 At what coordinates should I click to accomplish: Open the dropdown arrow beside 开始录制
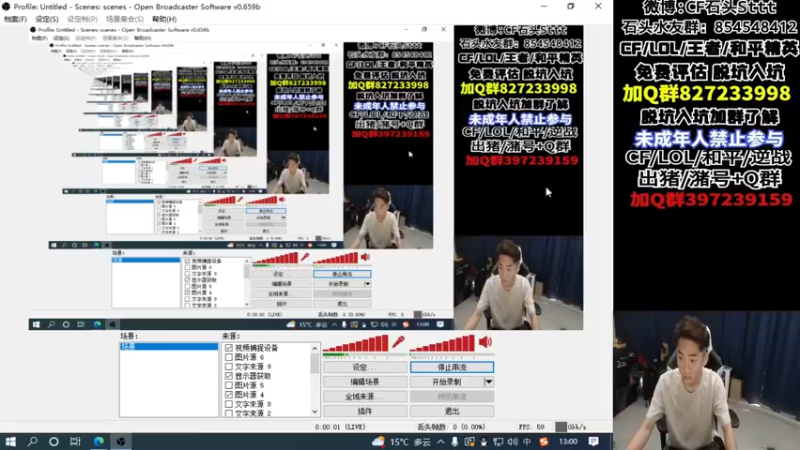489,382
